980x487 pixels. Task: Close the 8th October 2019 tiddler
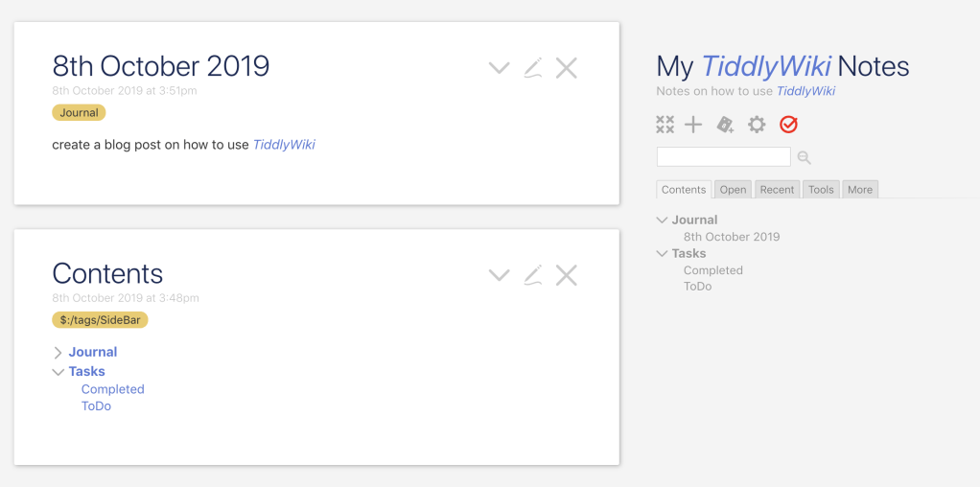tap(567, 68)
